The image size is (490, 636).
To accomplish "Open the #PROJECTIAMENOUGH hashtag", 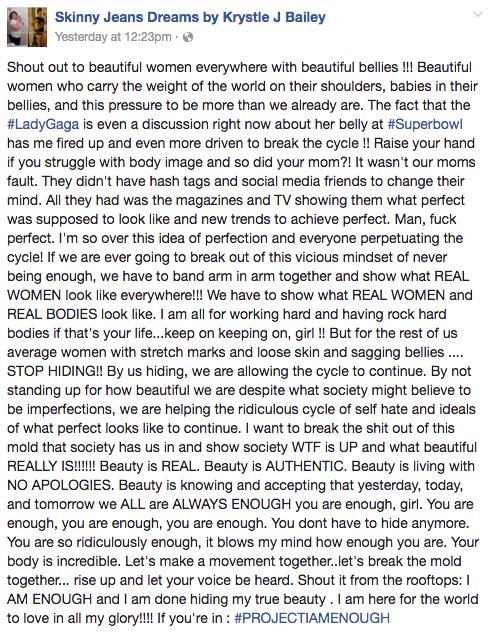I will pos(312,618).
